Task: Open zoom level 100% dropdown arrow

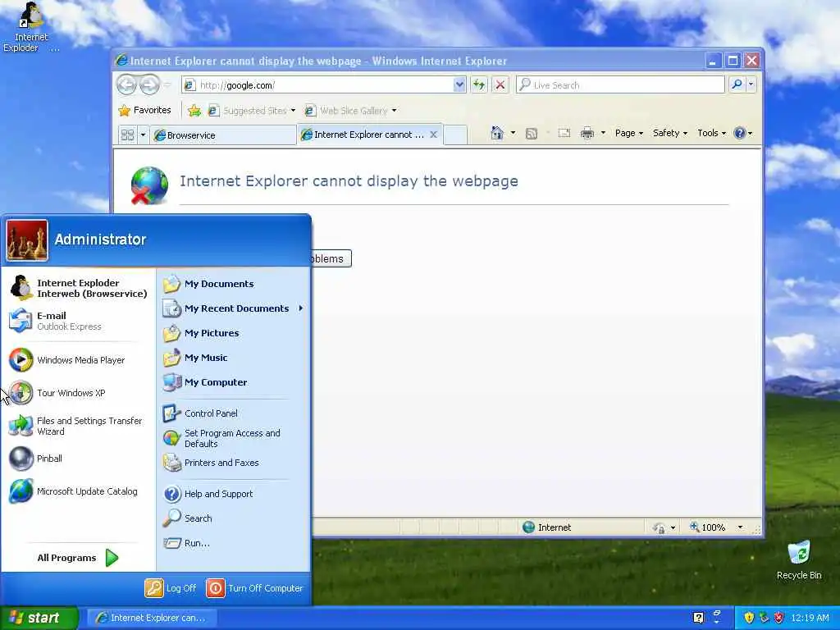Action: coord(741,527)
